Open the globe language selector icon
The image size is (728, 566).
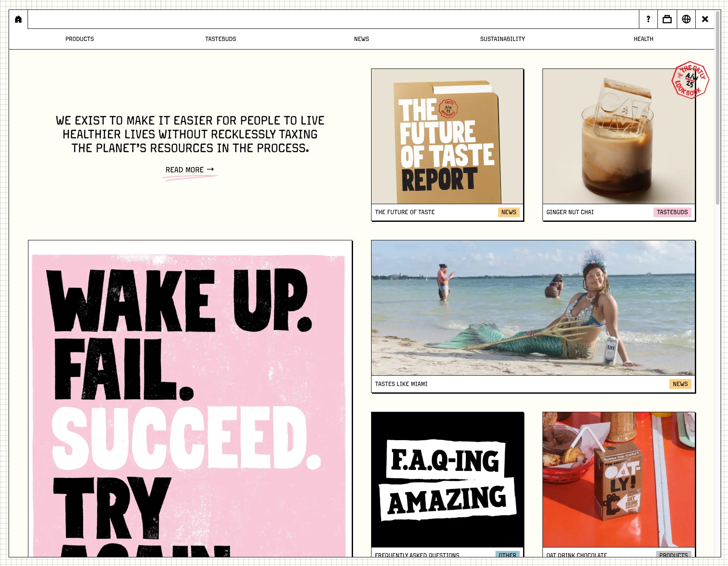pyautogui.click(x=686, y=19)
